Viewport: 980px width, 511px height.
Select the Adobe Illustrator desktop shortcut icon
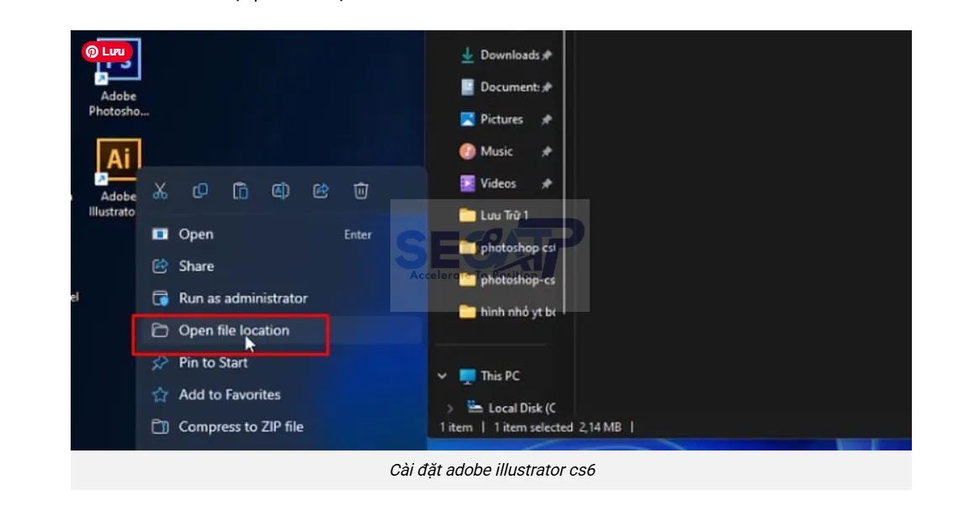[x=118, y=160]
